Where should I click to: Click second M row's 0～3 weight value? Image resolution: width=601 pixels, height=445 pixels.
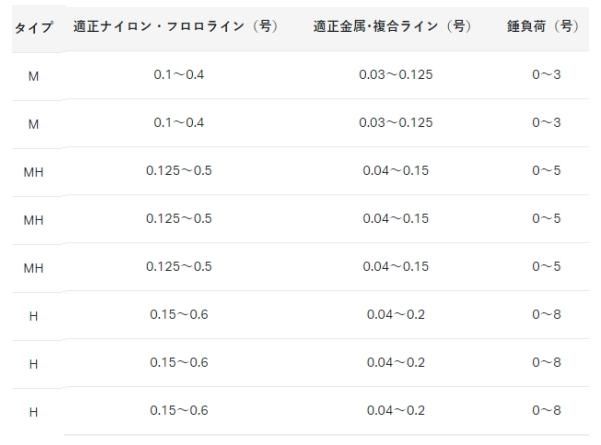coord(546,122)
